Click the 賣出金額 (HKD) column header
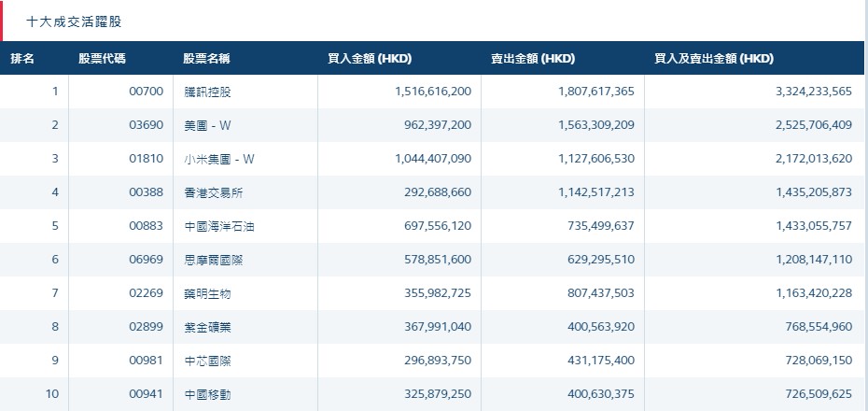This screenshot has width=868, height=411. click(533, 58)
